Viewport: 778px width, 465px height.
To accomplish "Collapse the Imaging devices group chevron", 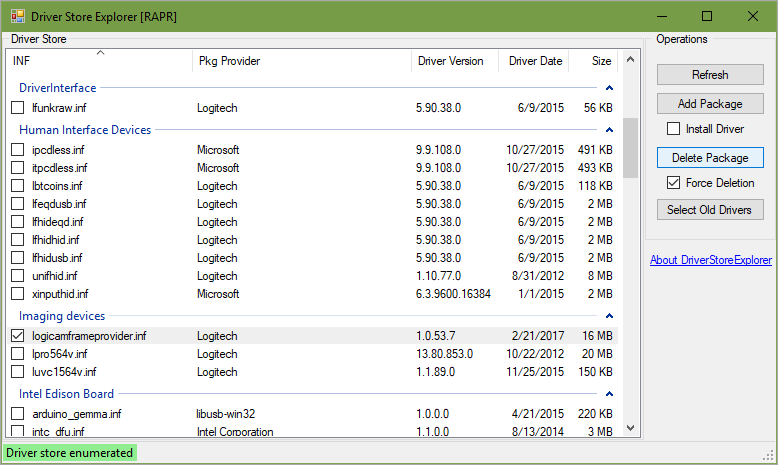I will [x=608, y=316].
